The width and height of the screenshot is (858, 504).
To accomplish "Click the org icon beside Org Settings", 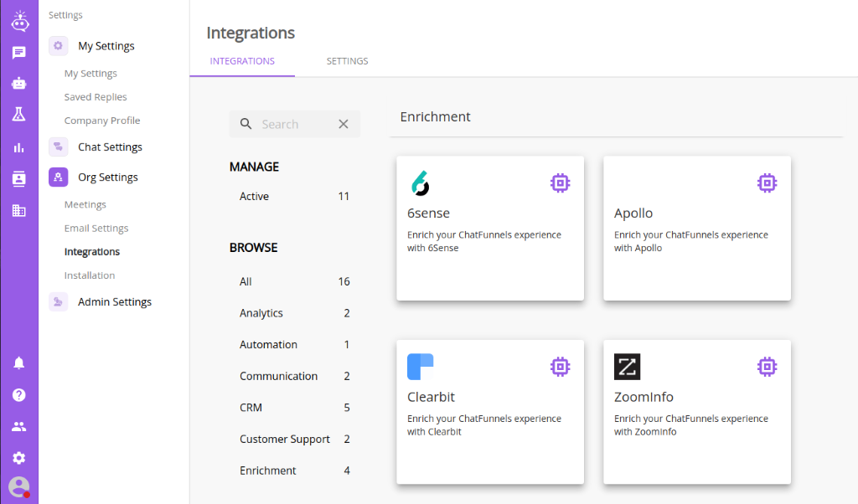I will pos(58,177).
